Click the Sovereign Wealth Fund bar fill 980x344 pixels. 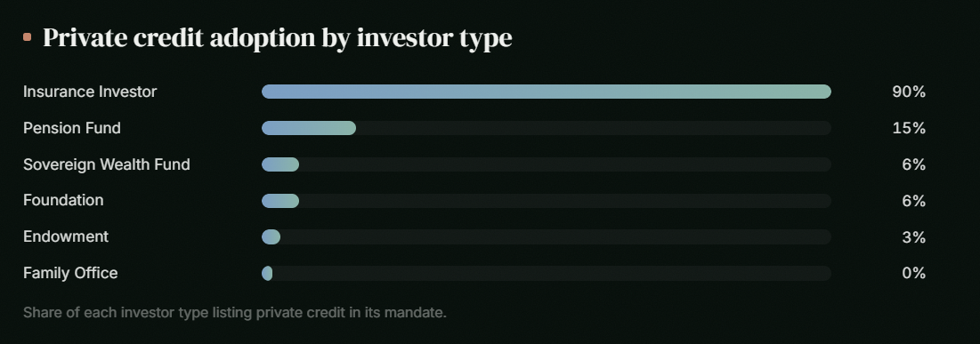(x=280, y=164)
